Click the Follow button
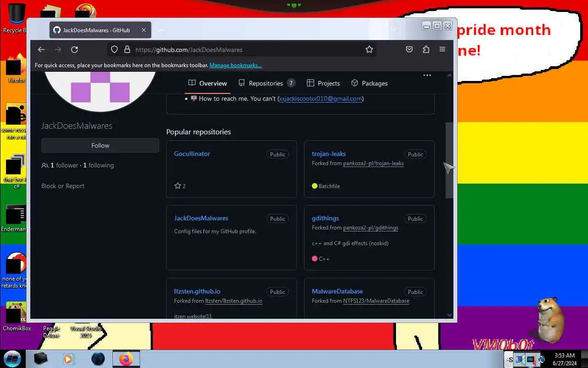The width and height of the screenshot is (588, 368). [100, 145]
